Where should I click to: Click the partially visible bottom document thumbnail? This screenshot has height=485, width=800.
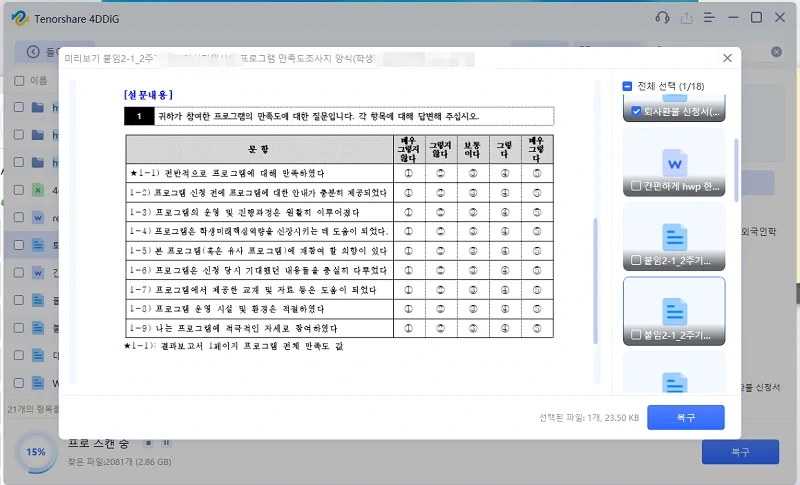[674, 372]
